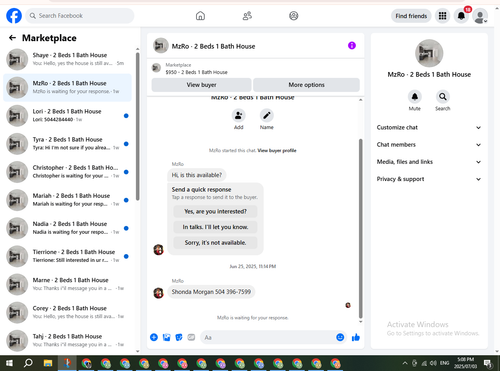Open the account profile avatar menu
Viewport: 500px width, 371px height.
480,16
